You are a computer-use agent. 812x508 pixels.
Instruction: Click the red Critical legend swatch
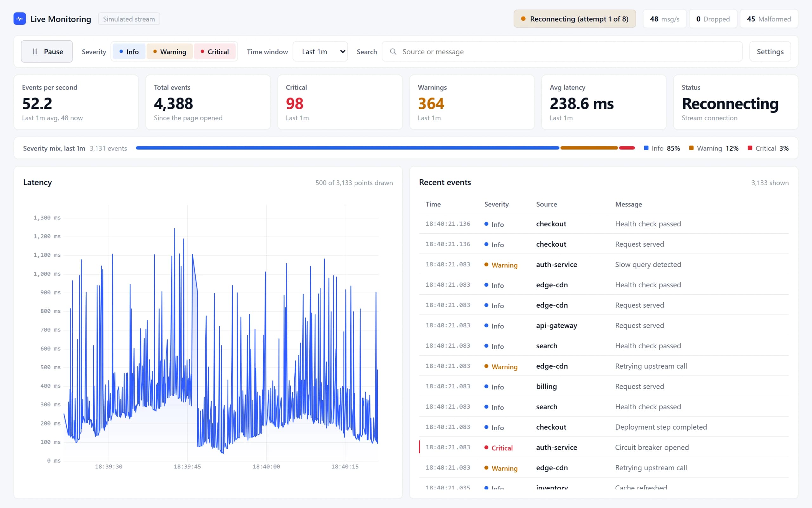[x=750, y=148]
